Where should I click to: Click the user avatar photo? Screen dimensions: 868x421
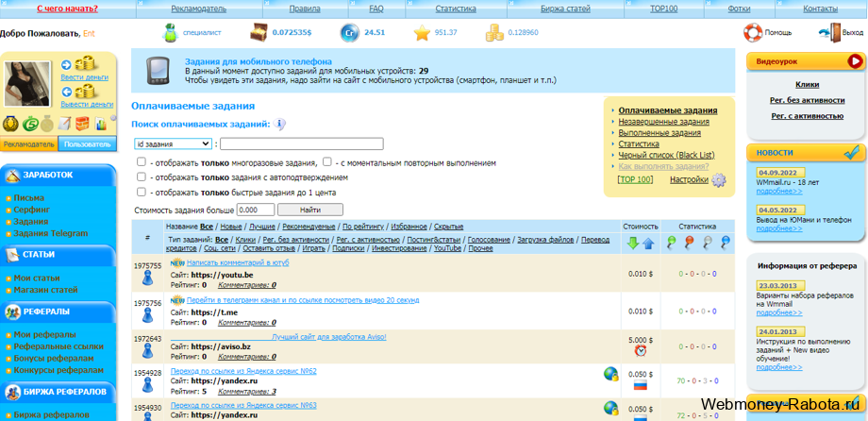(27, 84)
